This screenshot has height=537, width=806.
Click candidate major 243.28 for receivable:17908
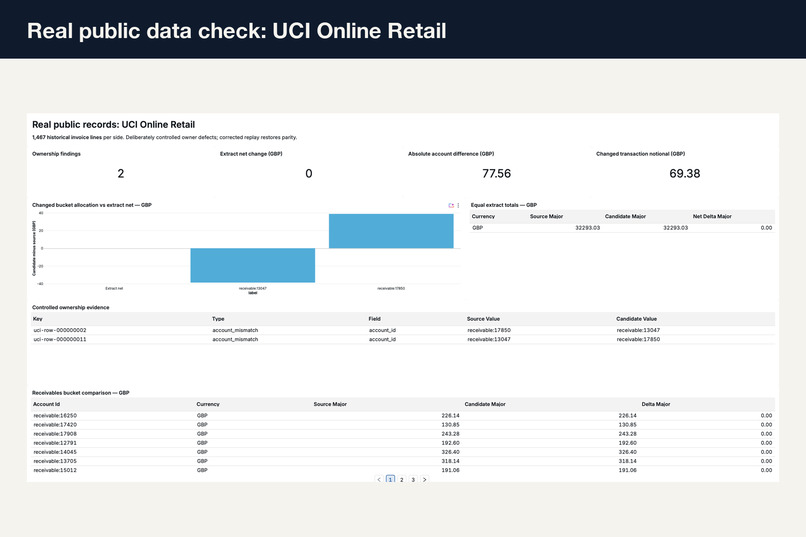click(628, 434)
